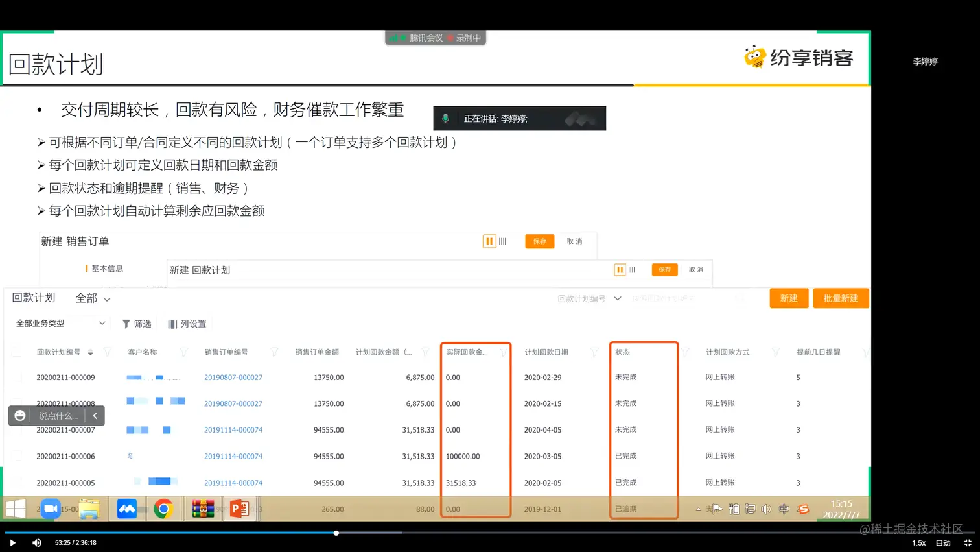Select the 基本信息 section tab
The width and height of the screenshot is (980, 552).
click(107, 269)
